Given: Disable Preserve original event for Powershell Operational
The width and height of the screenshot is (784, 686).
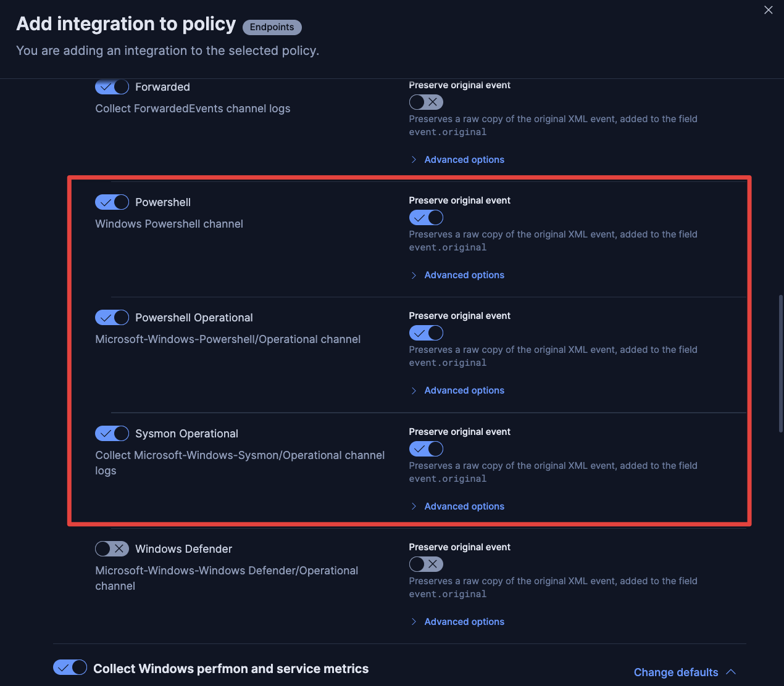Looking at the screenshot, I should (426, 333).
